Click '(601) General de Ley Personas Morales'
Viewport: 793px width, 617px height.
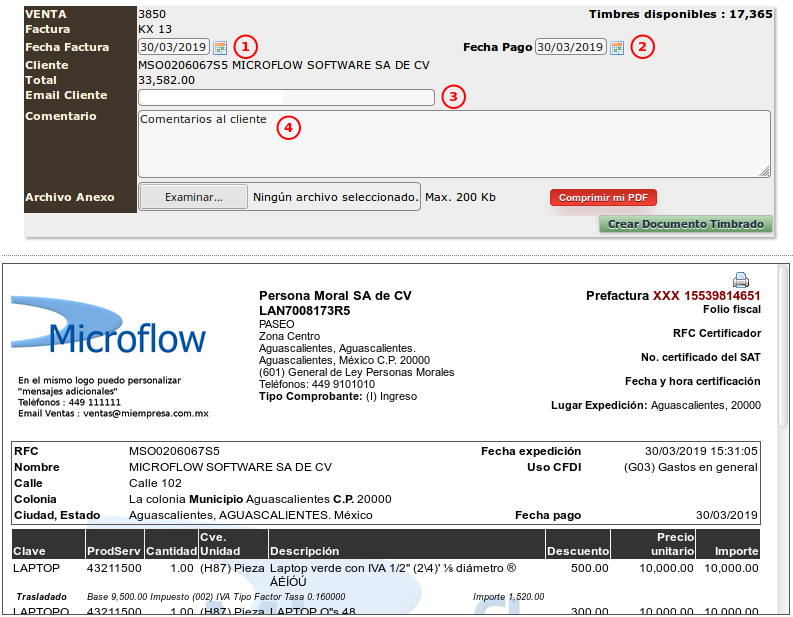(357, 372)
